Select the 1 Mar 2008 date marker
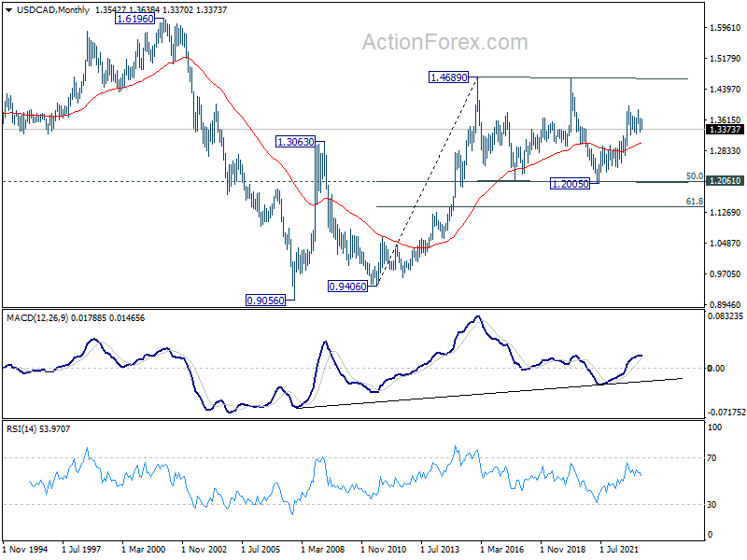 (323, 549)
